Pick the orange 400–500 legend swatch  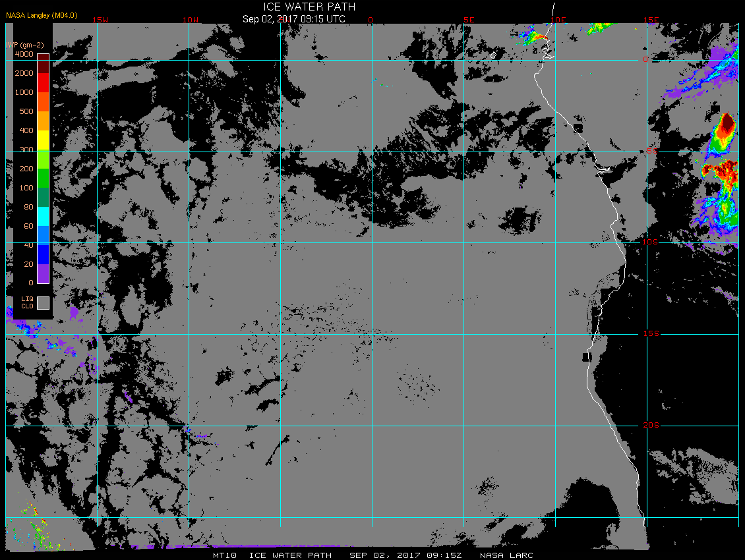[x=44, y=121]
